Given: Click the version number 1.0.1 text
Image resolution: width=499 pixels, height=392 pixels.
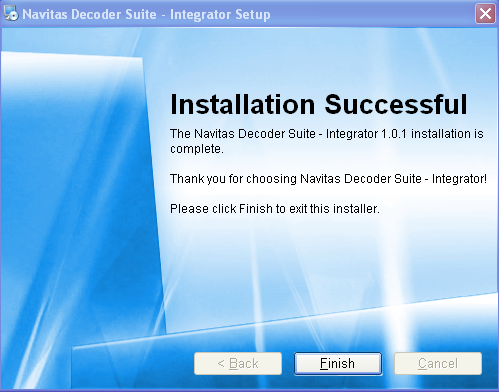Looking at the screenshot, I should pos(394,134).
